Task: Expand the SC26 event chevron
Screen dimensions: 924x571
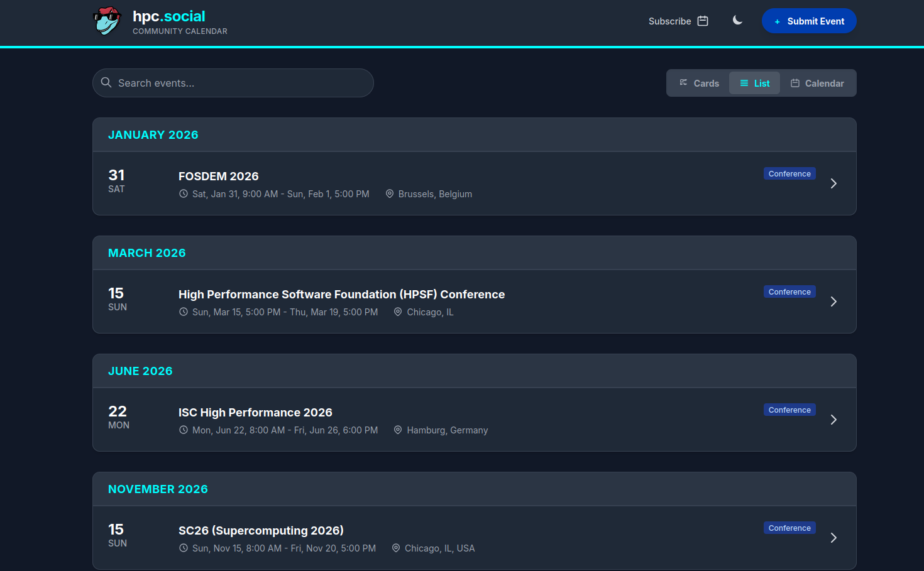Action: pyautogui.click(x=833, y=538)
